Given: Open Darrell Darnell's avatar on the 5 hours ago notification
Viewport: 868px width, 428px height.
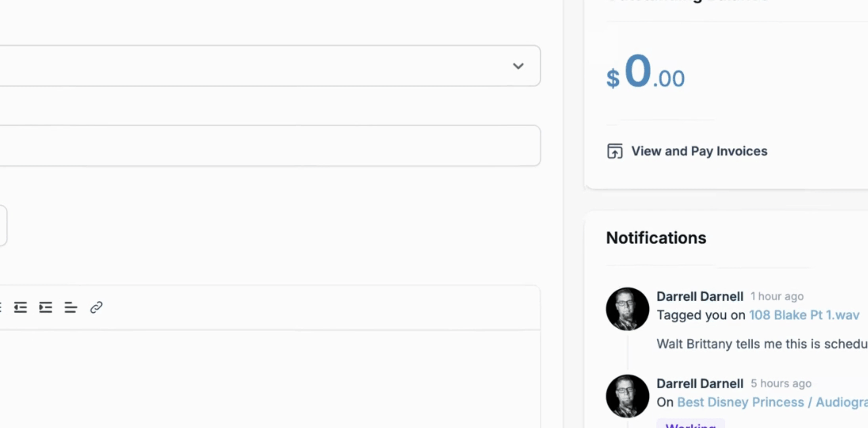Looking at the screenshot, I should (627, 396).
